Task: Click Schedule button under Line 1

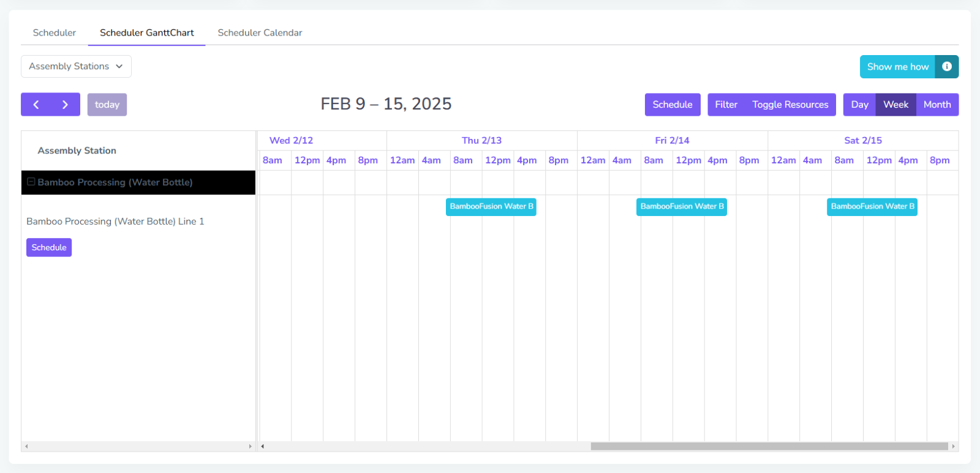Action: click(49, 247)
